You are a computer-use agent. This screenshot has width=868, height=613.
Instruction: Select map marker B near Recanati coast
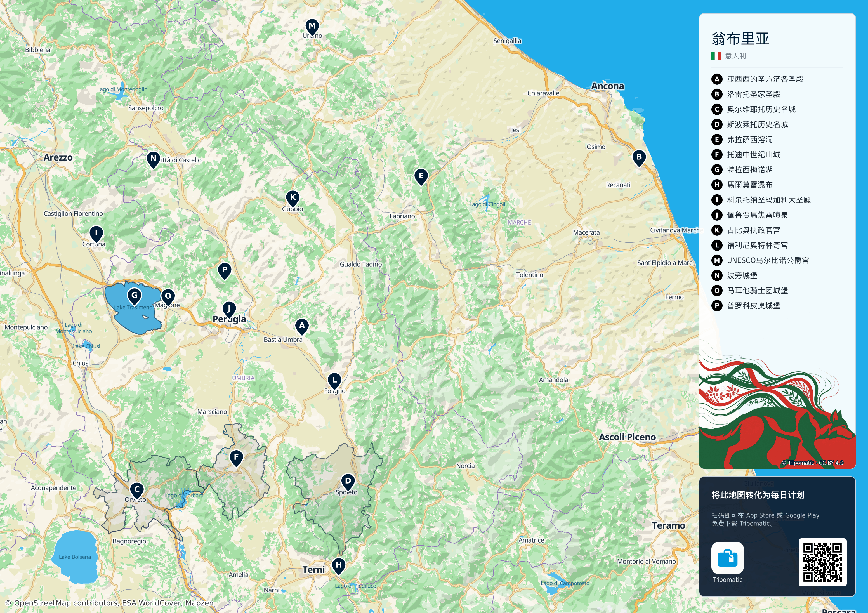tap(639, 158)
